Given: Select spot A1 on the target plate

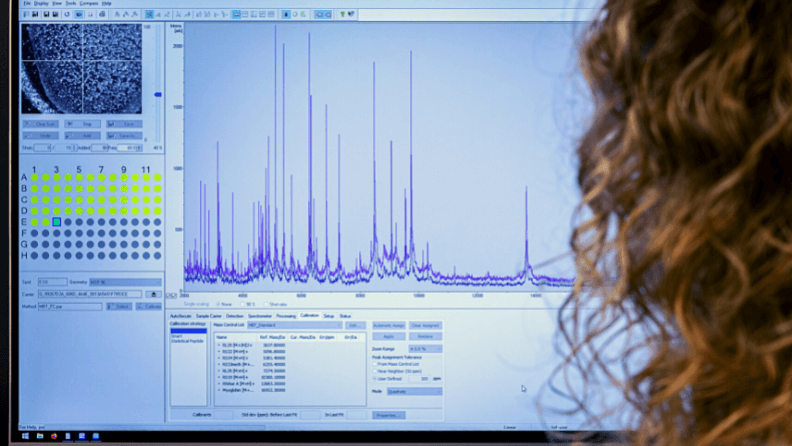Looking at the screenshot, I should (x=34, y=177).
